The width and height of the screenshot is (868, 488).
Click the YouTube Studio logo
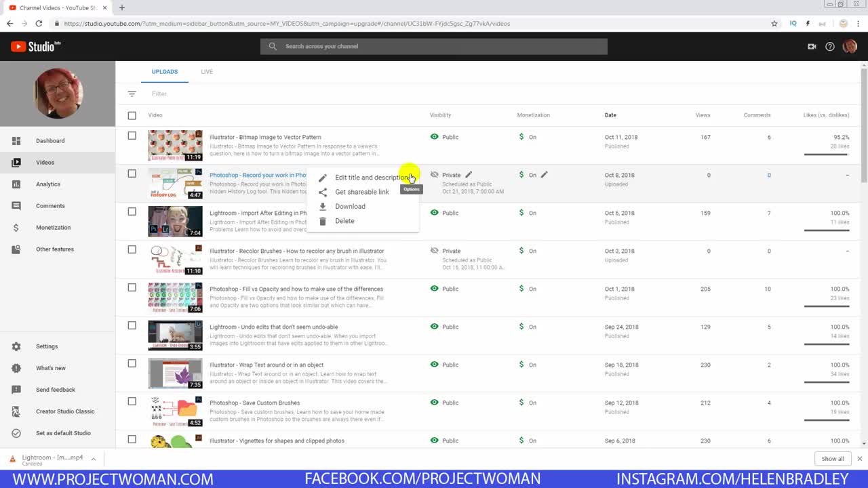pyautogui.click(x=35, y=47)
